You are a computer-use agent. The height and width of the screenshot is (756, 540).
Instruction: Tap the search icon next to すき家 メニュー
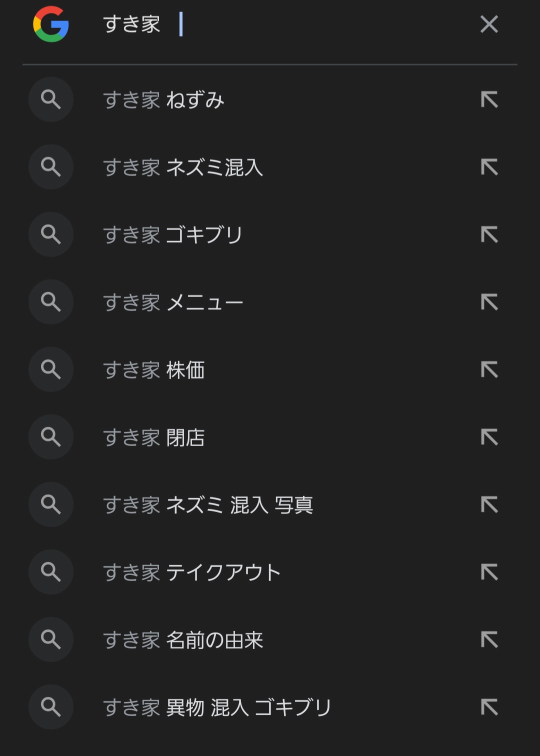(51, 302)
